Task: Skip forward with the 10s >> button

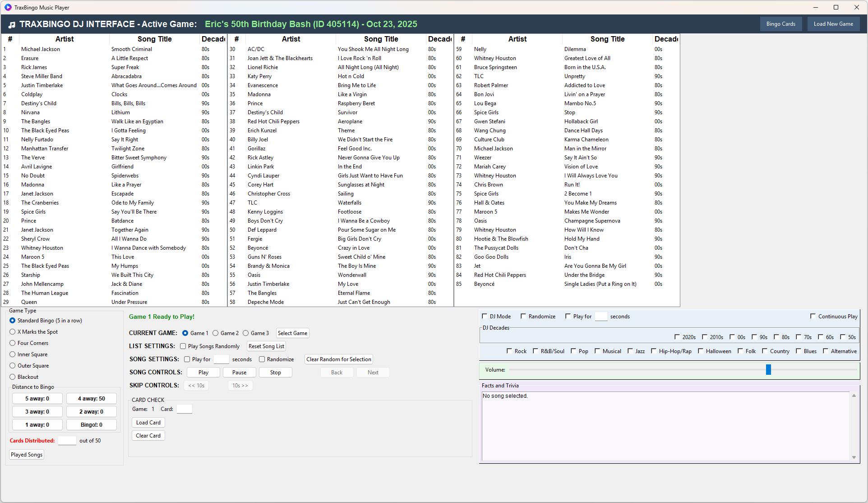Action: pos(240,386)
